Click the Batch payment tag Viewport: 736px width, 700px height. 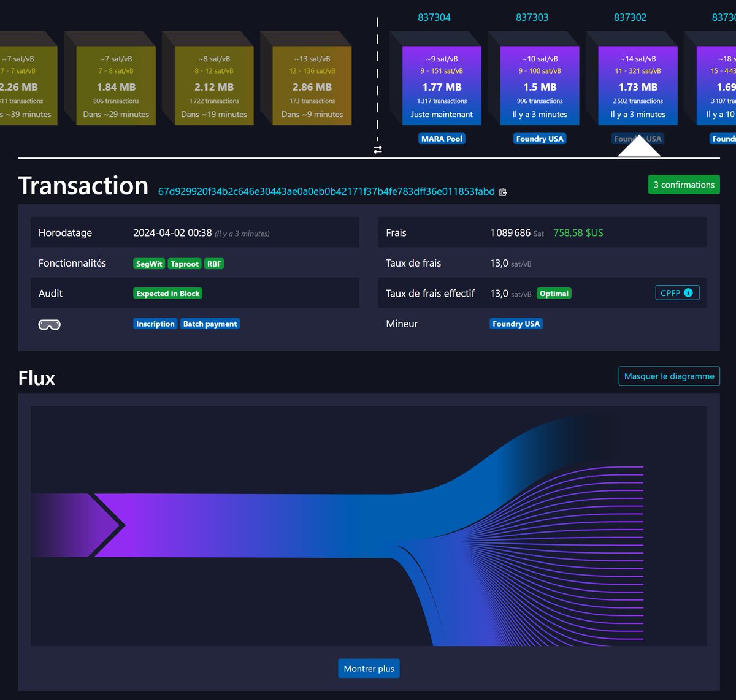(x=210, y=324)
